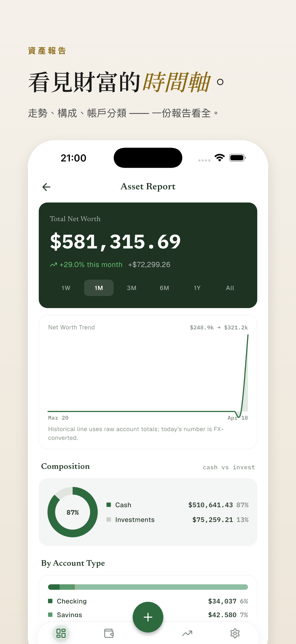Tap the battery status icon
This screenshot has width=296, height=644.
tap(237, 158)
